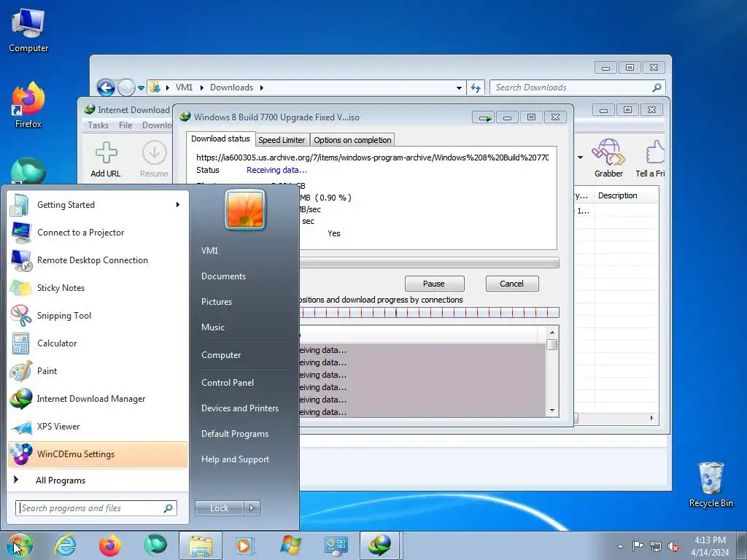Expand Getting Started submenu arrow
Screen dimensions: 747x560
tap(178, 205)
